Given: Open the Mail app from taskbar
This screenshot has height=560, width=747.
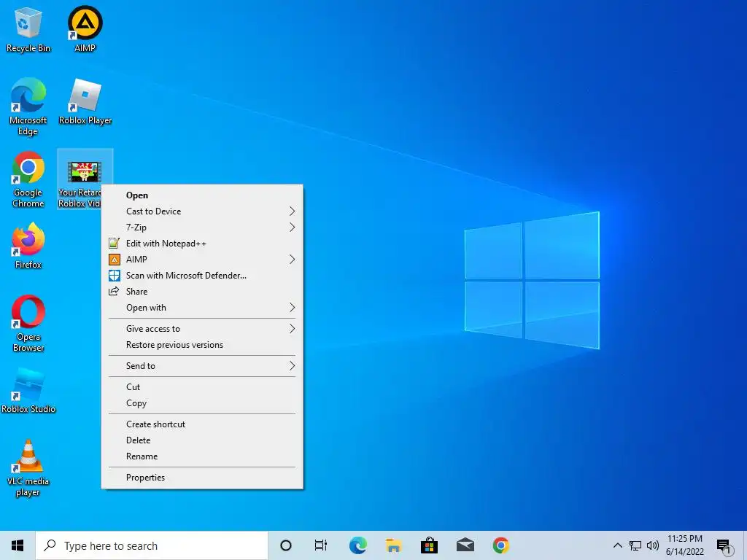Looking at the screenshot, I should coord(465,545).
